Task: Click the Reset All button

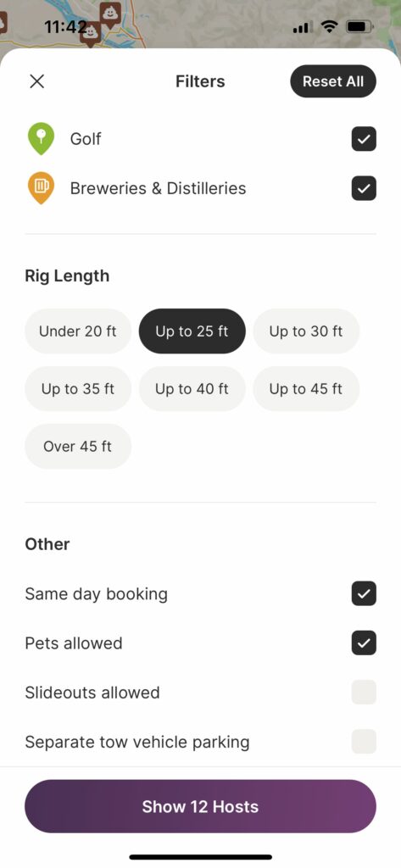Action: pyautogui.click(x=333, y=81)
